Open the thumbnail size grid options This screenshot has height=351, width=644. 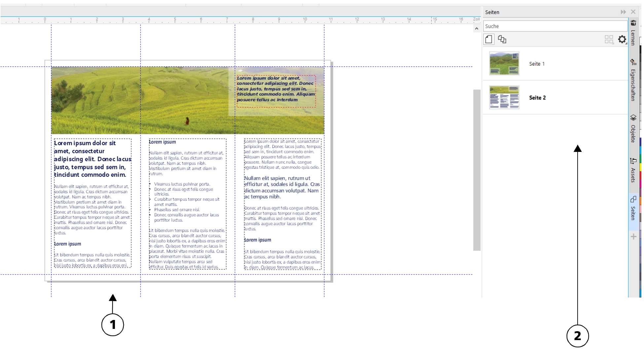pyautogui.click(x=609, y=40)
